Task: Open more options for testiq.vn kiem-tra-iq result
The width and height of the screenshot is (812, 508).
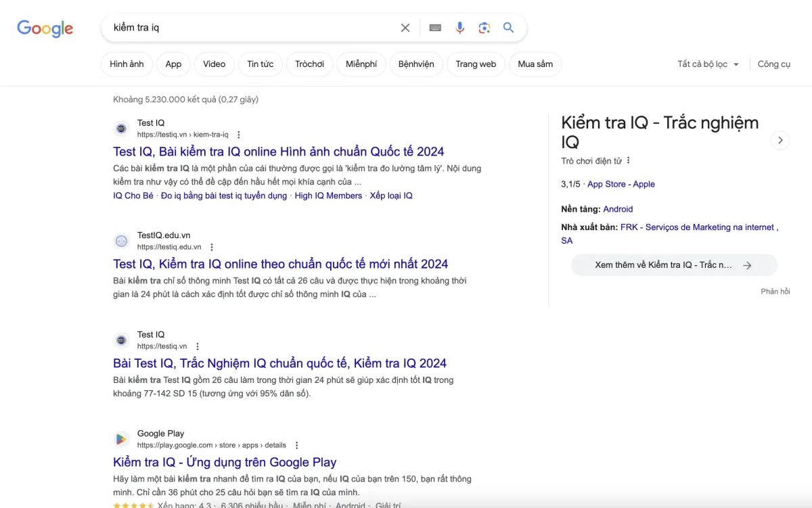Action: (x=238, y=135)
